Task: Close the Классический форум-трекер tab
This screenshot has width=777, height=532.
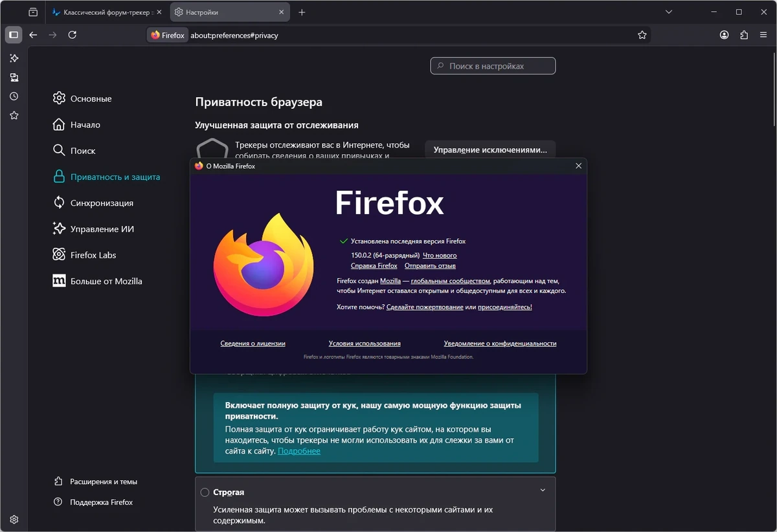Action: click(159, 12)
